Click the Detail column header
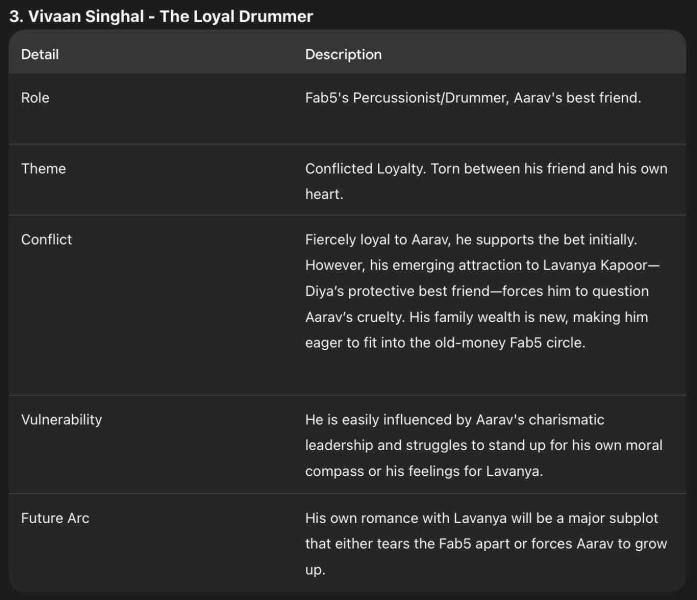The height and width of the screenshot is (600, 697). 40,54
